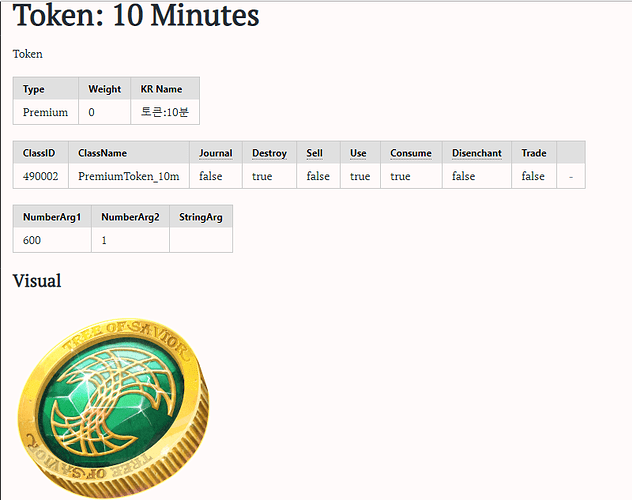632x500 pixels.
Task: Click the Journal column header
Action: click(215, 153)
